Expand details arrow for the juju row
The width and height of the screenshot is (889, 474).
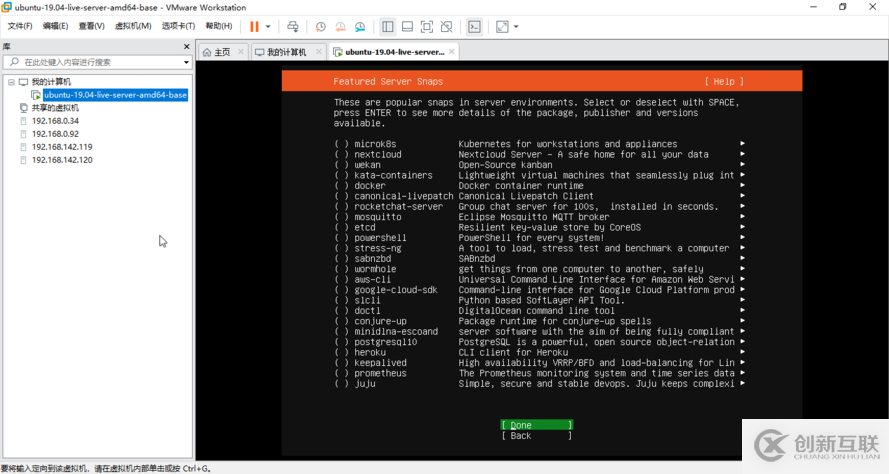click(x=742, y=384)
